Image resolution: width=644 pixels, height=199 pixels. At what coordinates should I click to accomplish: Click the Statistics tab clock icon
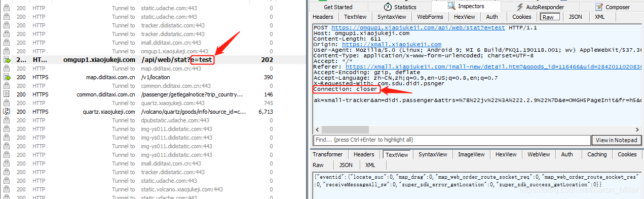pos(388,7)
